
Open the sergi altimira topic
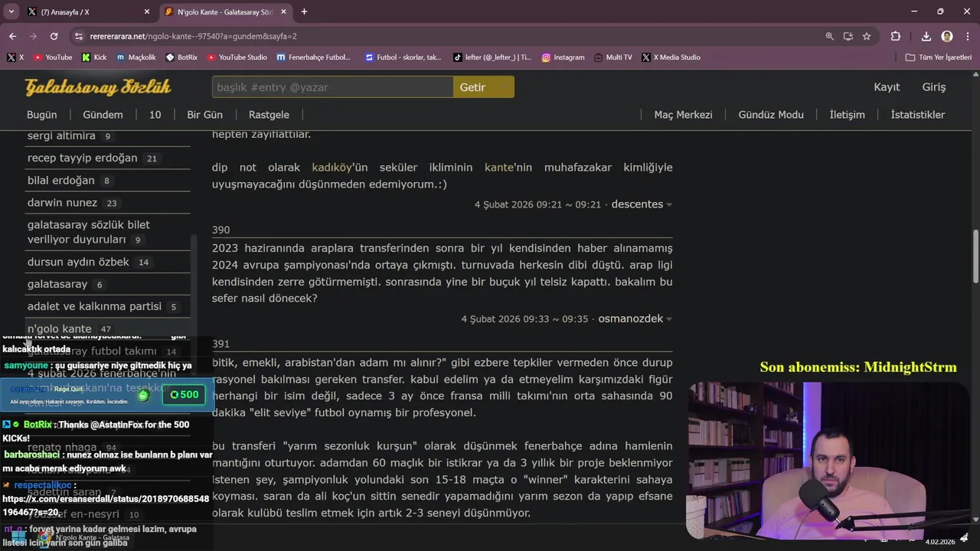[61, 135]
